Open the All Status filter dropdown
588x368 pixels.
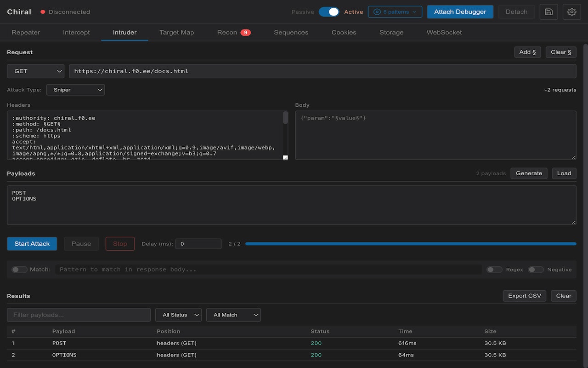click(179, 315)
